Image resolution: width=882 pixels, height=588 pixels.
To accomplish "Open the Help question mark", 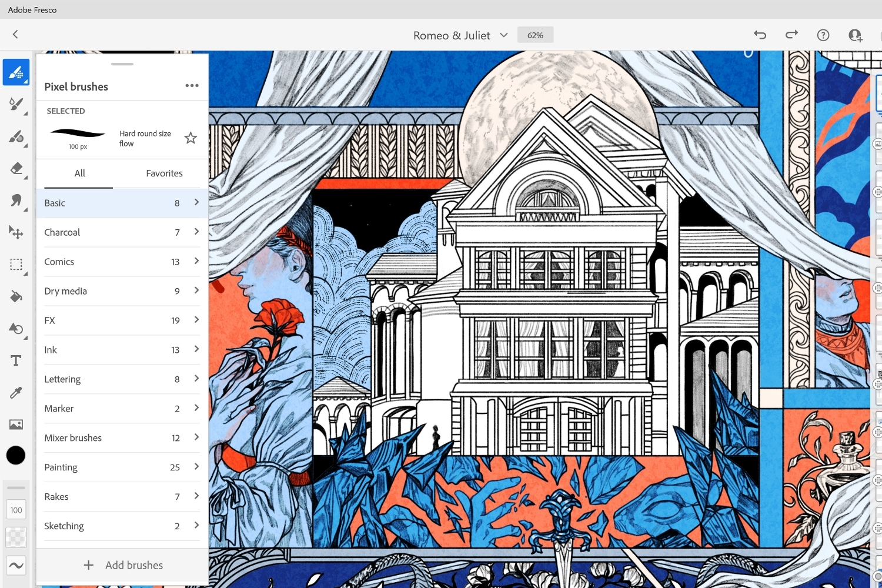I will coord(823,35).
